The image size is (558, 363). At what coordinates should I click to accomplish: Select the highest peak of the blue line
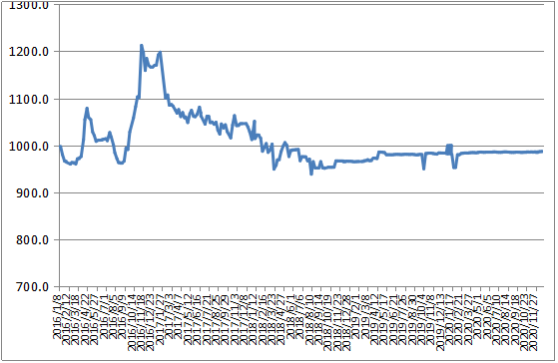(141, 46)
